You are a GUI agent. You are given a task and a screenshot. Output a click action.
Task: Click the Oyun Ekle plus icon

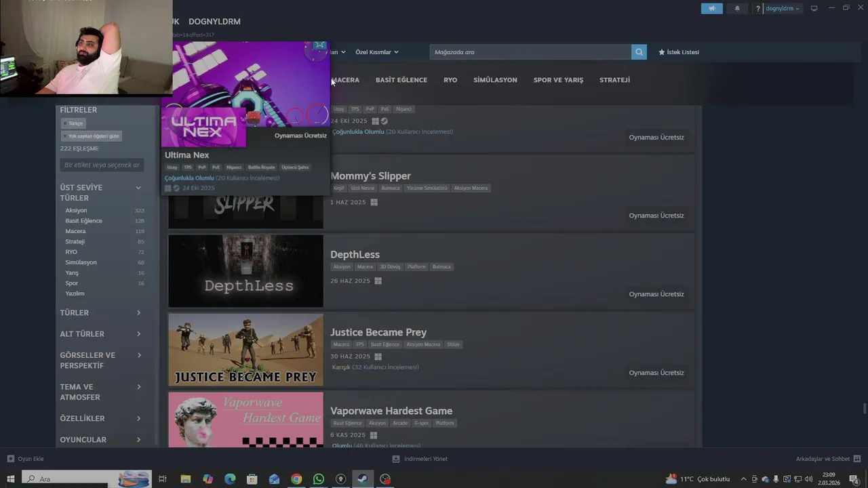[10, 459]
